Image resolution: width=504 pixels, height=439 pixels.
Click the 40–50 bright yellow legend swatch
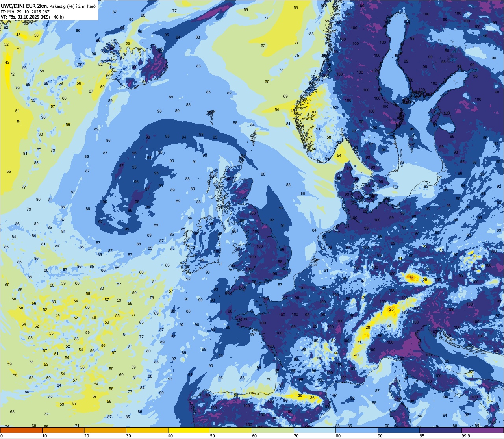(189, 430)
